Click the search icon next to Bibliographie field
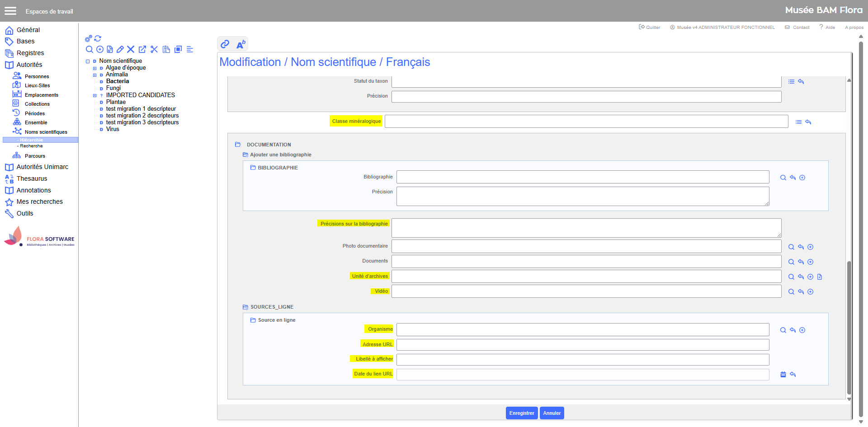The image size is (868, 427). click(783, 178)
